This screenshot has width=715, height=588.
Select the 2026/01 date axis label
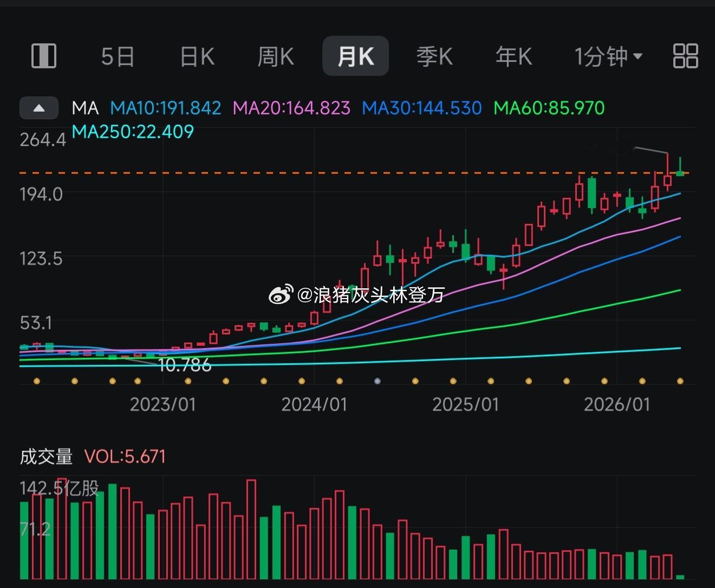pyautogui.click(x=617, y=404)
